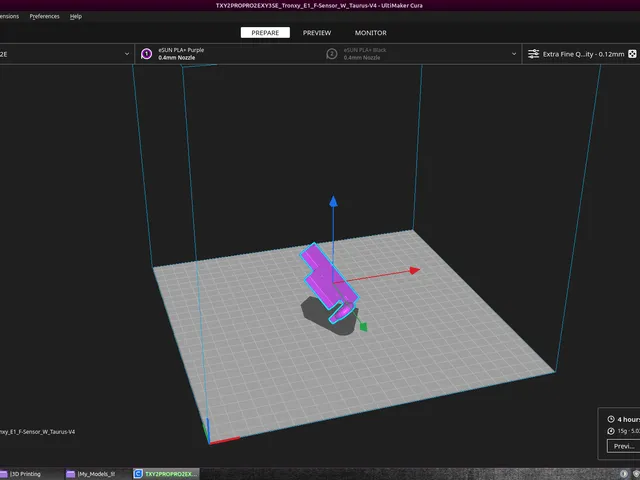Open print settings sliders icon
The image size is (640, 480).
533,54
